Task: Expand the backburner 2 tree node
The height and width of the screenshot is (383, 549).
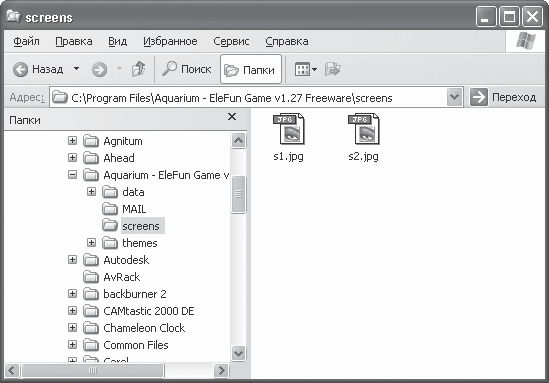Action: pos(72,293)
